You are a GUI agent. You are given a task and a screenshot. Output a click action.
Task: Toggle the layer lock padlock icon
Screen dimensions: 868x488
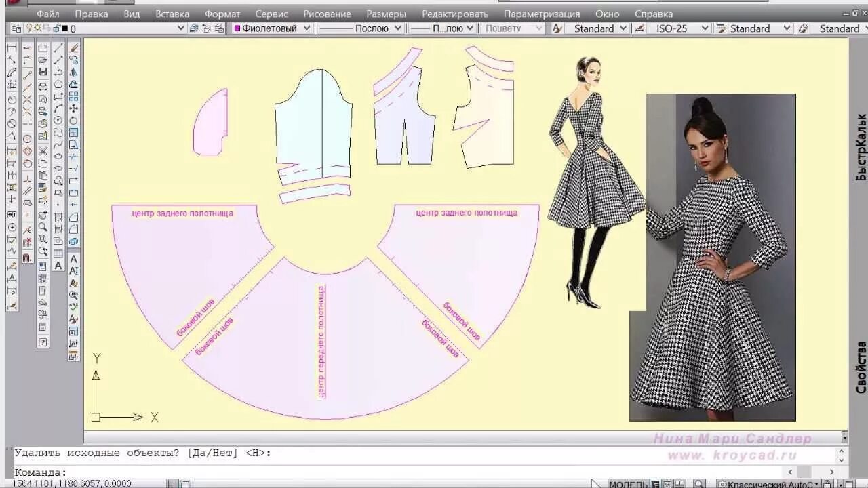[x=57, y=28]
